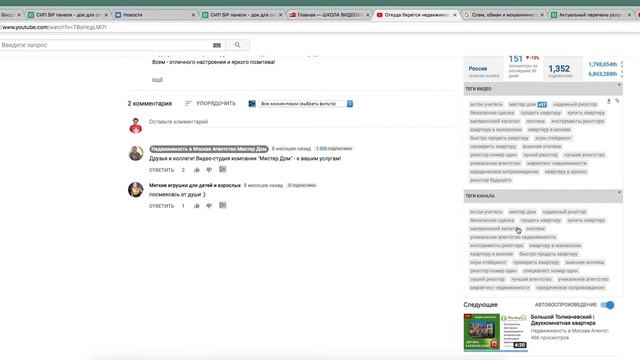Click the Мягкие игрушки commenter avatar
This screenshot has height=360, width=640.
136,190
